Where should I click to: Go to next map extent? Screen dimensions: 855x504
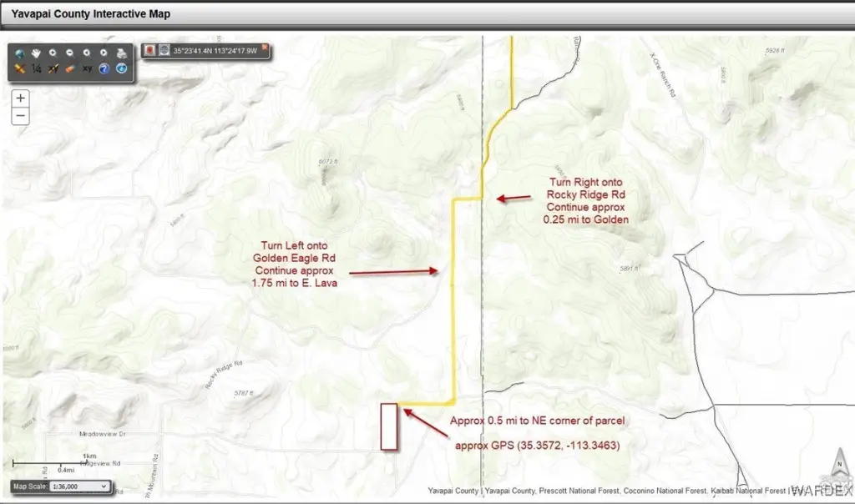tap(104, 52)
